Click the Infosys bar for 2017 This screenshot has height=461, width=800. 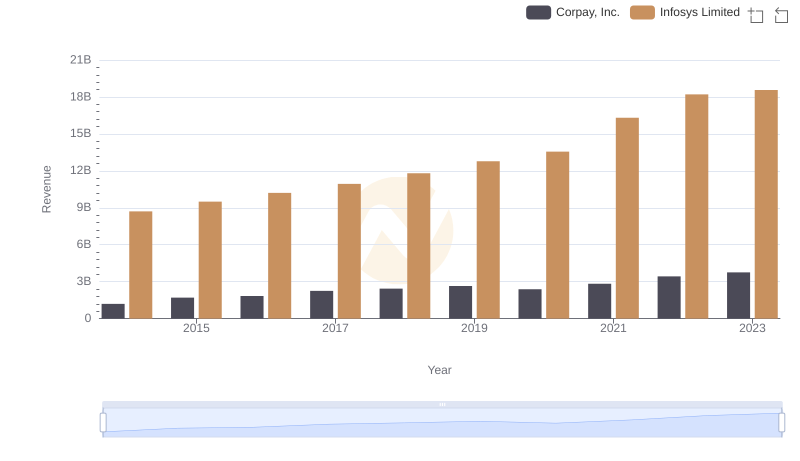point(349,251)
